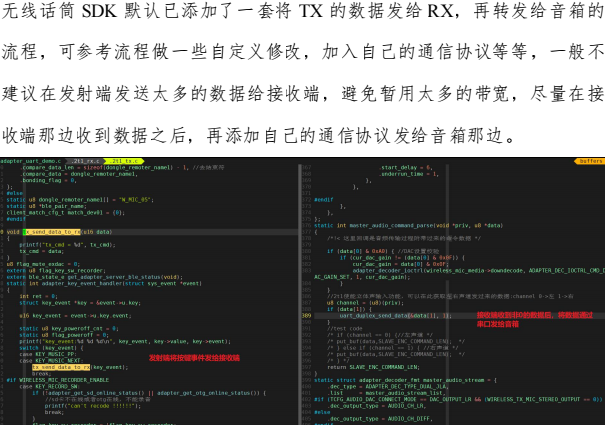The image size is (606, 425).
Task: Click the line 'static u8 *ble_pair_name;'
Action: [47, 206]
